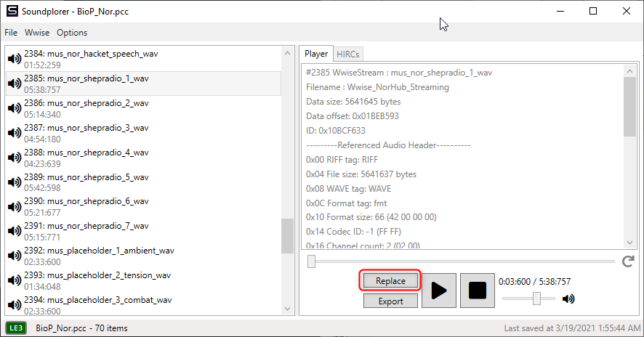Toggle the loop/repeat arrow icon
The image size is (644, 337).
628,261
